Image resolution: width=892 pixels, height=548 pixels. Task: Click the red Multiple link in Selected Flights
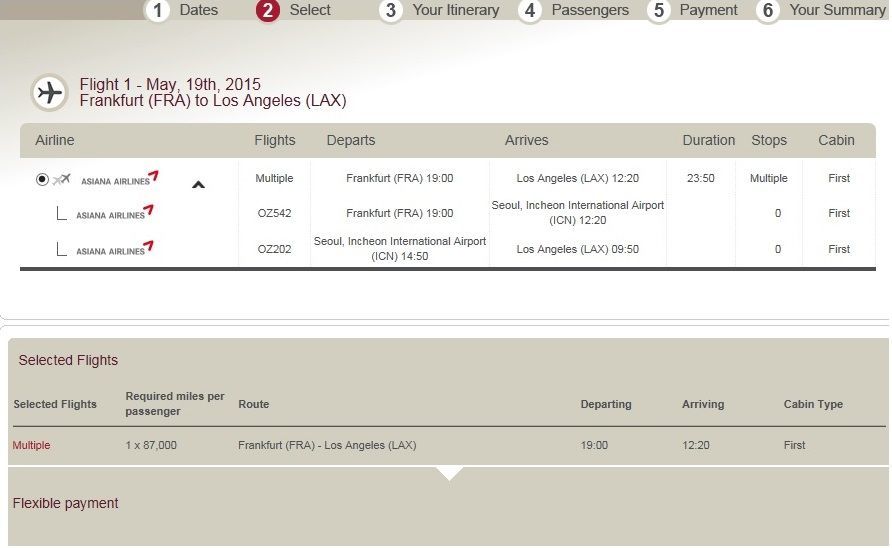pos(31,445)
